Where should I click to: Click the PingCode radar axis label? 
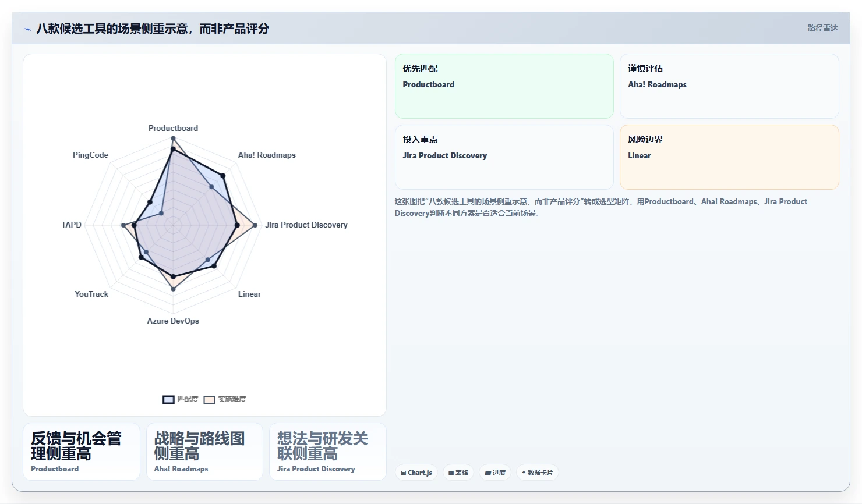pyautogui.click(x=90, y=155)
